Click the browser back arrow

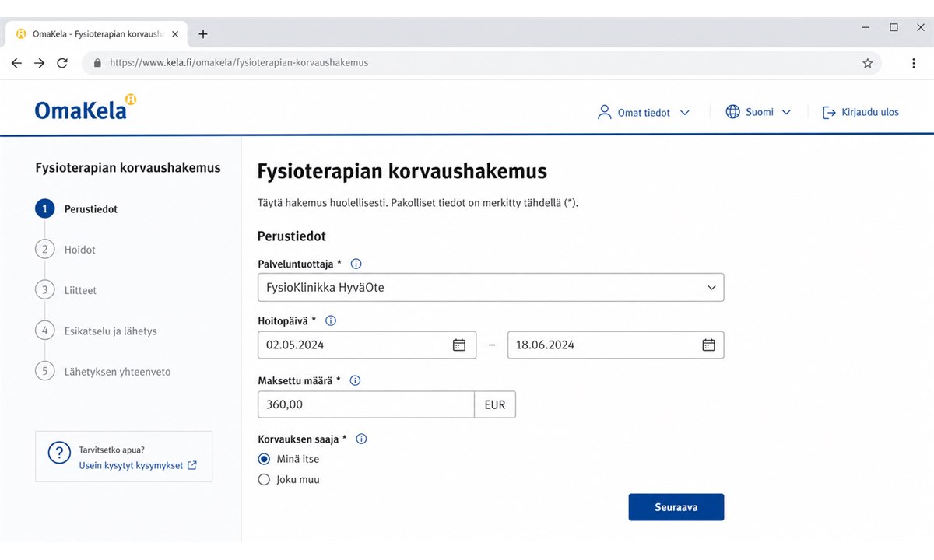(16, 63)
